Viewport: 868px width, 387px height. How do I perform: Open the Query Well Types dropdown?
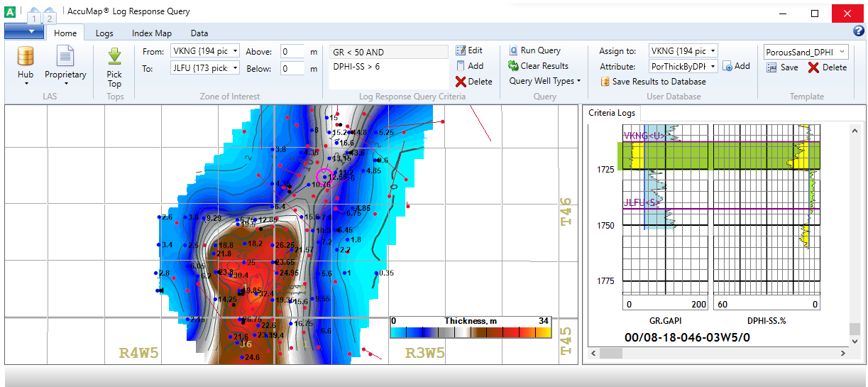[545, 81]
